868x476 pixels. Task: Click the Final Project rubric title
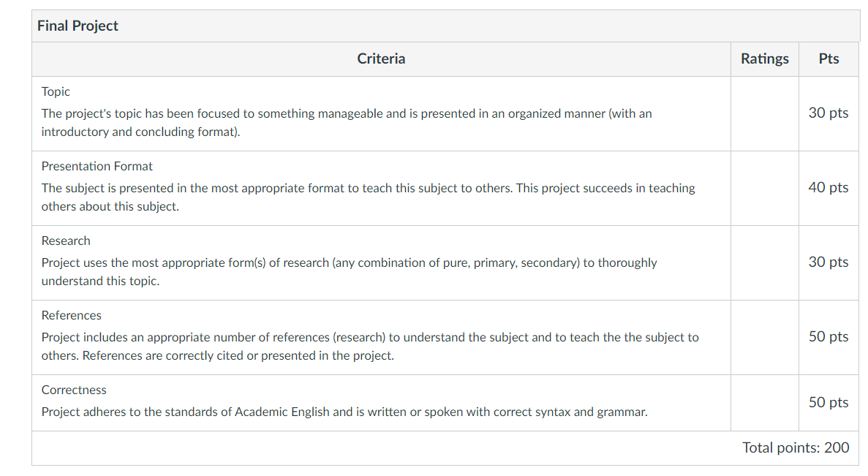[78, 26]
